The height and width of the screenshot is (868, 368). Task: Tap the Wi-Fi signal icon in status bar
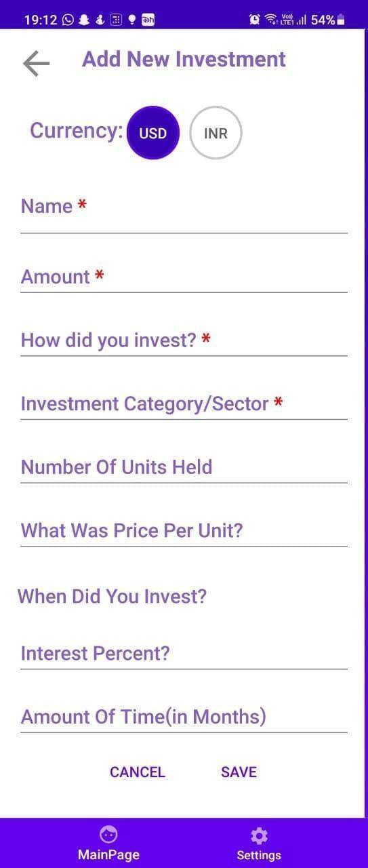pyautogui.click(x=271, y=20)
